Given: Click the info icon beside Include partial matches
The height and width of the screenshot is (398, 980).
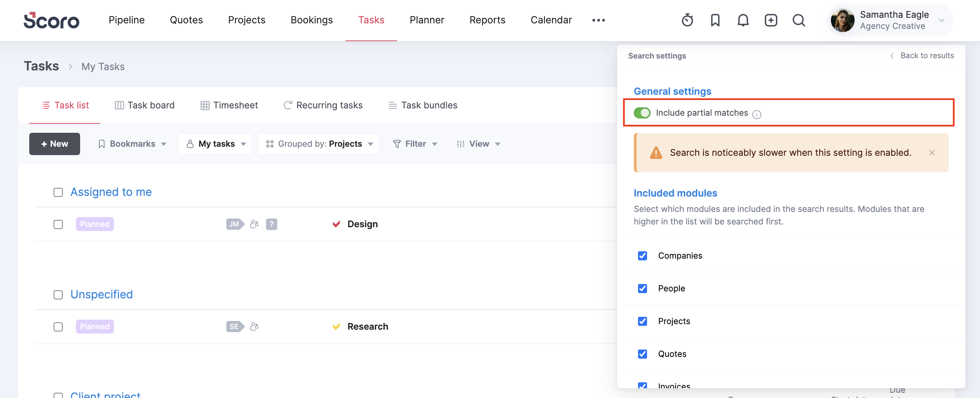Looking at the screenshot, I should click(x=756, y=114).
